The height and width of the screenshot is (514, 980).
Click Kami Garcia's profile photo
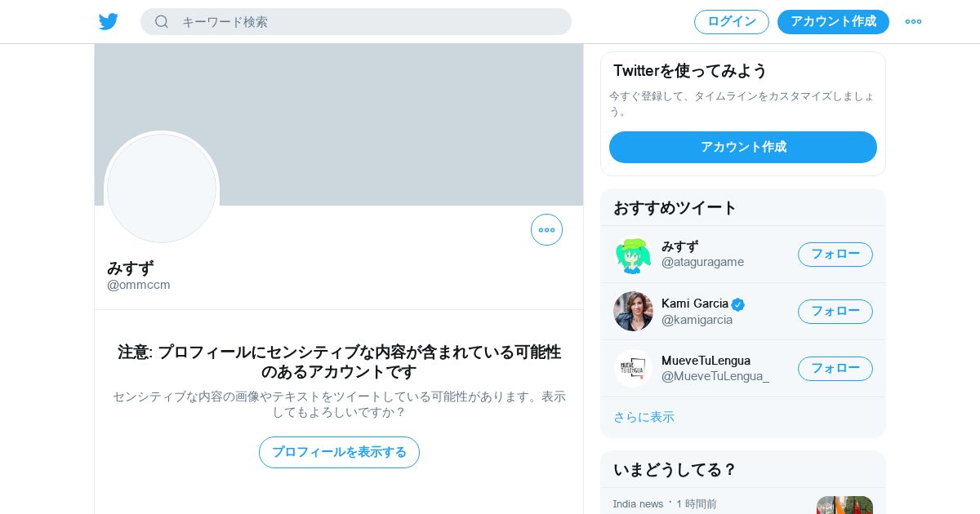coord(633,311)
